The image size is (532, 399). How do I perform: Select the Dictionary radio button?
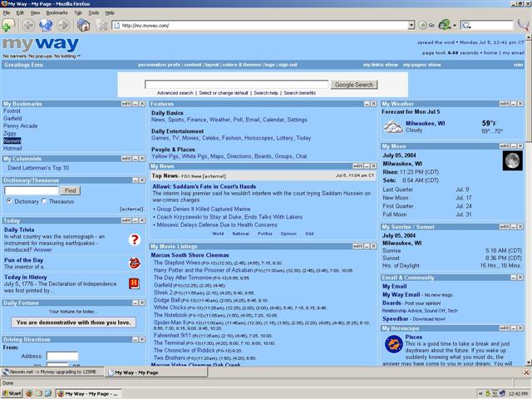click(x=10, y=201)
